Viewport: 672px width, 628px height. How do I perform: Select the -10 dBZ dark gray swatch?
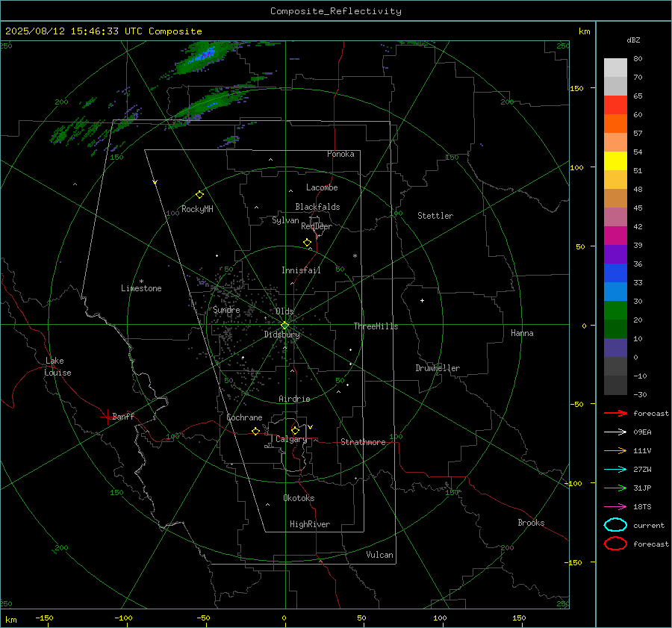(615, 385)
